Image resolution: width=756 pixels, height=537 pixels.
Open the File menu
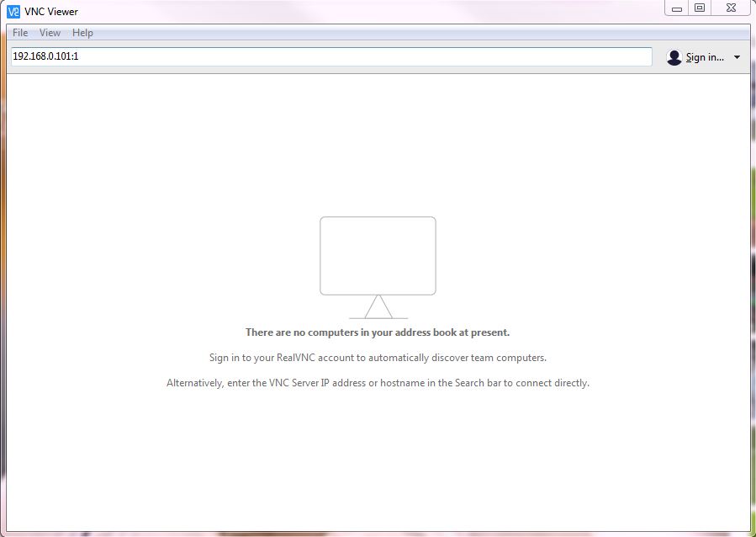(x=20, y=33)
